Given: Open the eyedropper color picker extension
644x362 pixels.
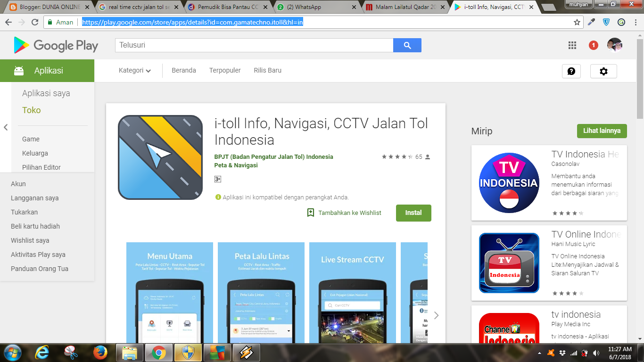Looking at the screenshot, I should click(x=592, y=22).
